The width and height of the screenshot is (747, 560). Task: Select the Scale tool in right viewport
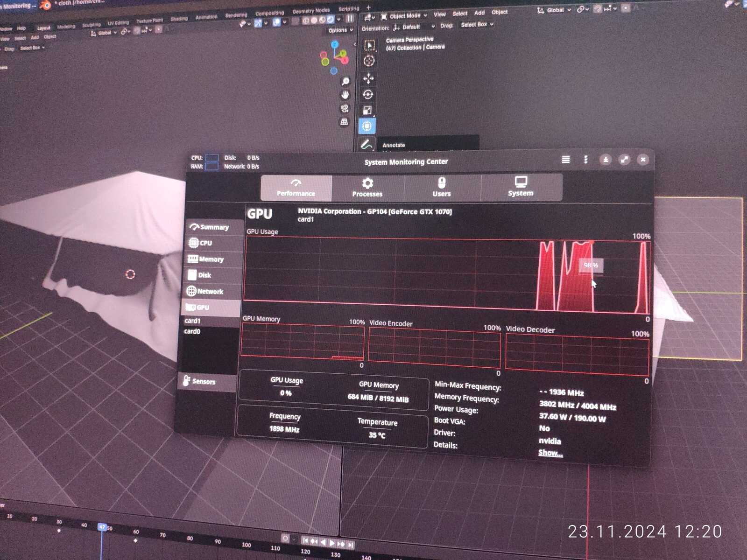[367, 110]
